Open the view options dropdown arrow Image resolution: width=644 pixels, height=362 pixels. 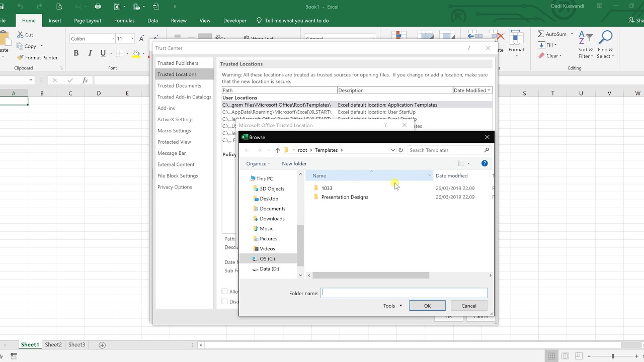(x=468, y=163)
